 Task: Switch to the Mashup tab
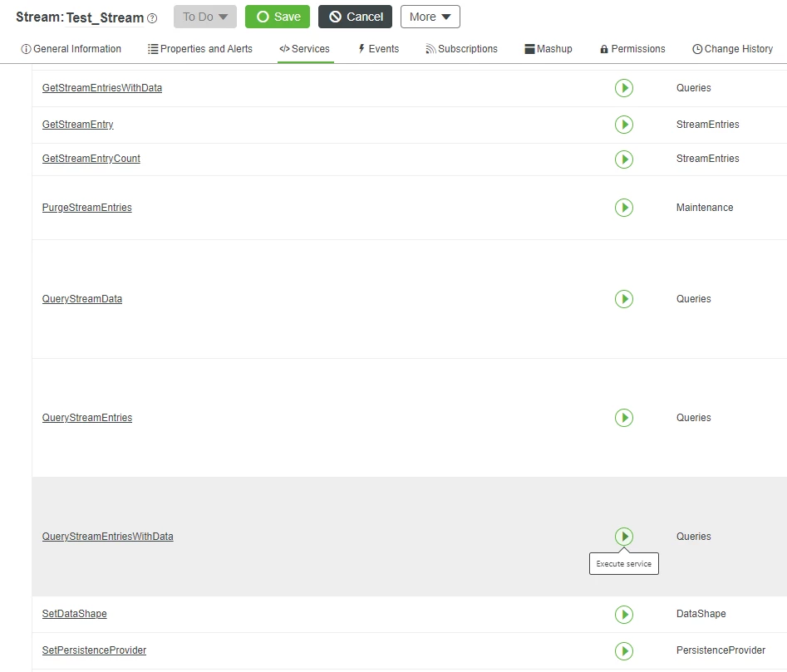548,49
